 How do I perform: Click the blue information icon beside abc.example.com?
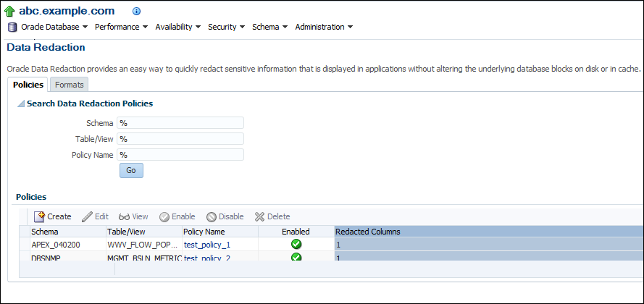(x=137, y=12)
